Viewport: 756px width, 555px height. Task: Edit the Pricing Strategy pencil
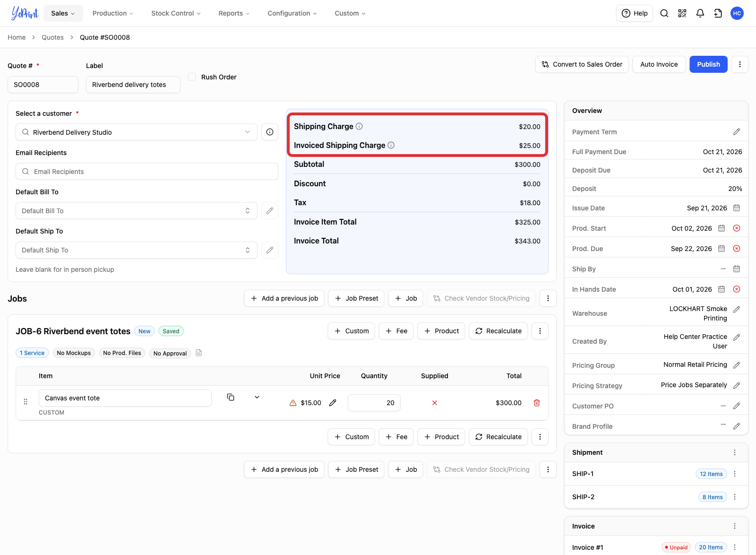click(737, 385)
